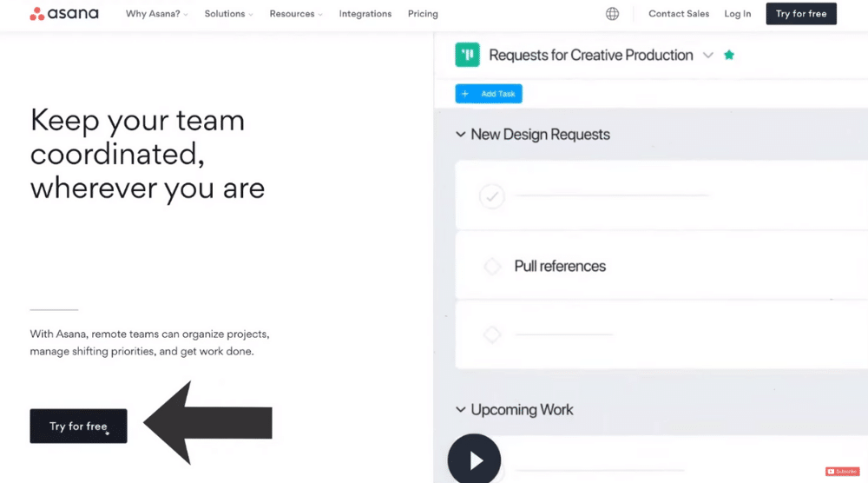The width and height of the screenshot is (868, 483).
Task: Collapse the New Design Requests section
Action: (461, 134)
